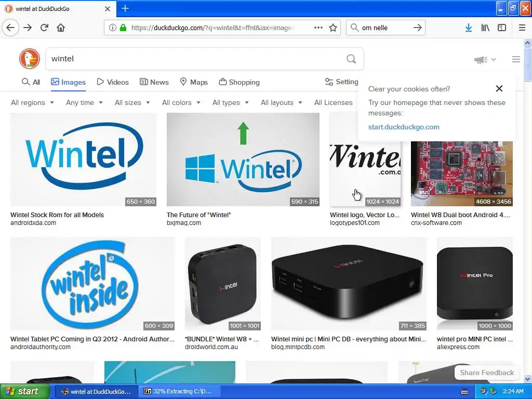Select the 'wintel at DuckDuckGo' taskbar button
The height and width of the screenshot is (399, 532).
pyautogui.click(x=97, y=391)
